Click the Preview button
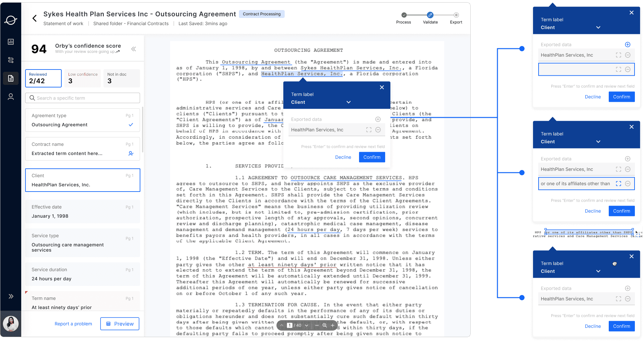This screenshot has width=644, height=342. (120, 324)
